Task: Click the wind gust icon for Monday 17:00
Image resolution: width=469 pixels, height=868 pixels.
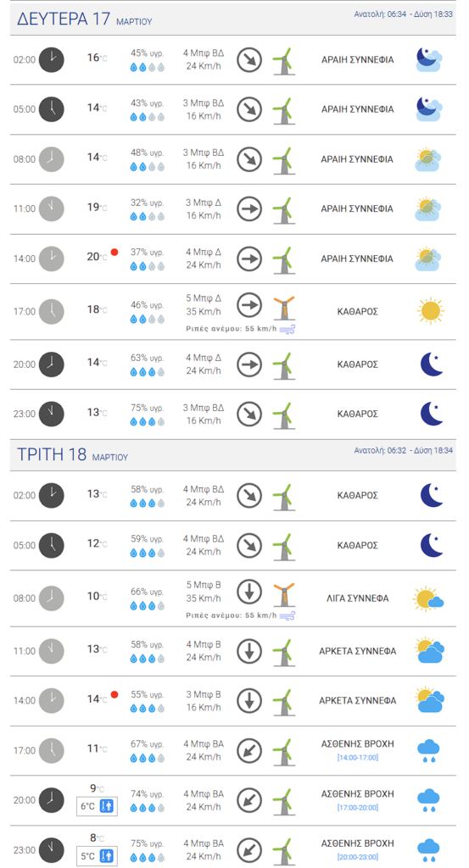Action: [288, 330]
